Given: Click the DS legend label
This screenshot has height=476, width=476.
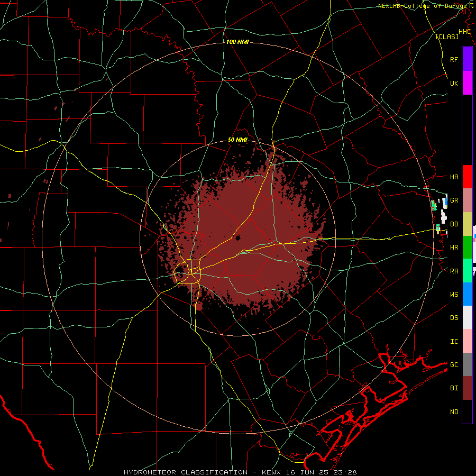Looking at the screenshot, I should [x=454, y=317].
